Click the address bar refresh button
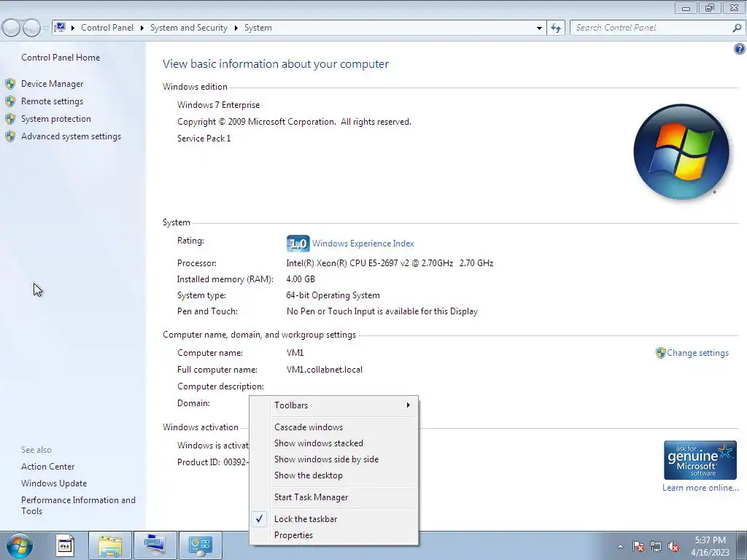This screenshot has height=560, width=747. 555,28
